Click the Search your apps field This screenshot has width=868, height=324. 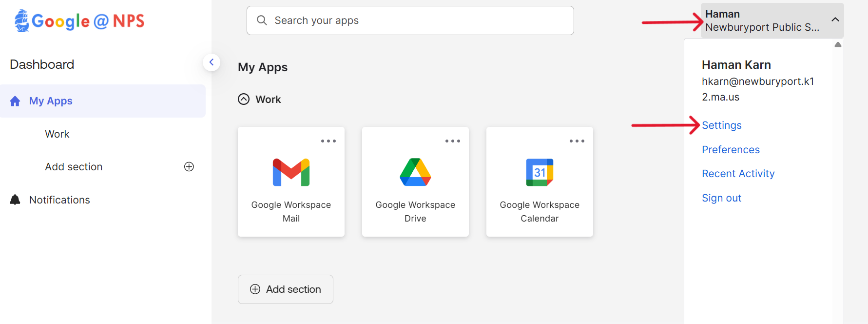(410, 20)
